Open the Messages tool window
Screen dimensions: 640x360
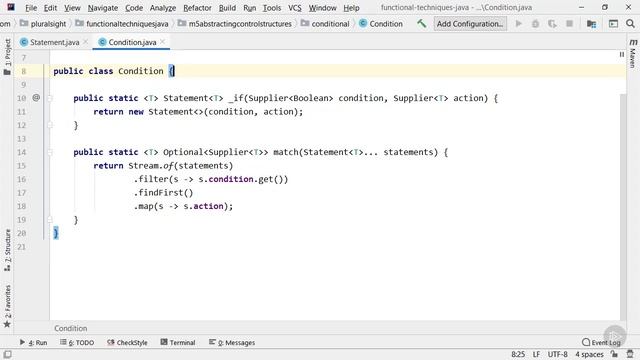point(232,342)
